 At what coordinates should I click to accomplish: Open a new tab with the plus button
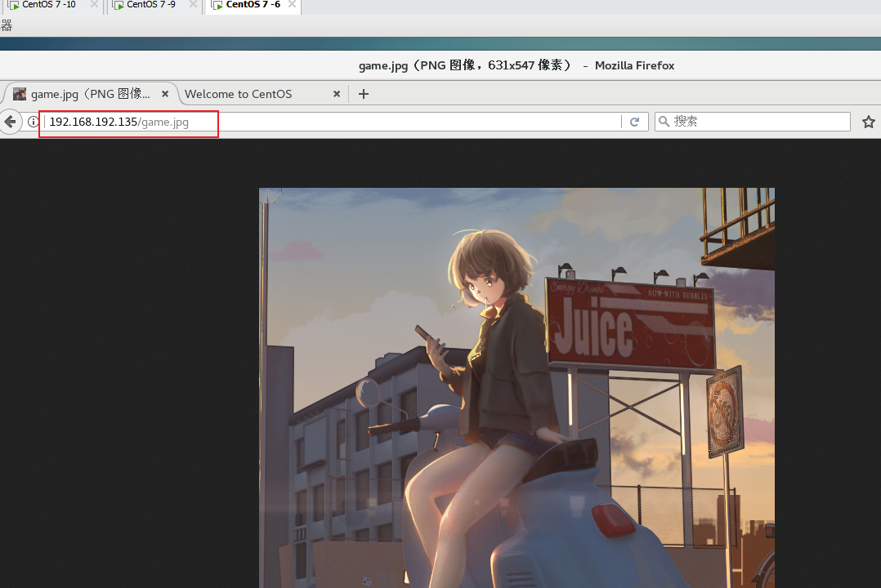click(364, 94)
